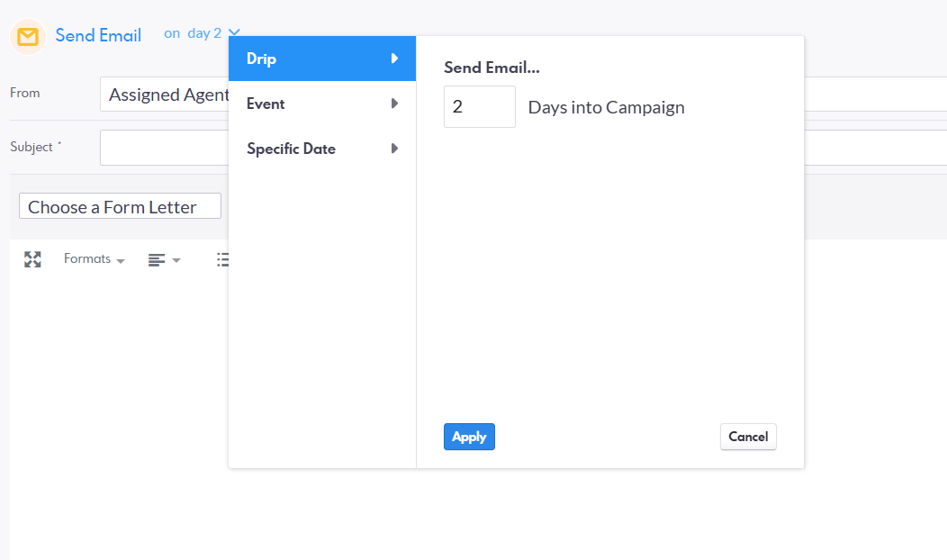Click the Days into Campaign number field
The image size is (947, 560).
click(x=479, y=107)
